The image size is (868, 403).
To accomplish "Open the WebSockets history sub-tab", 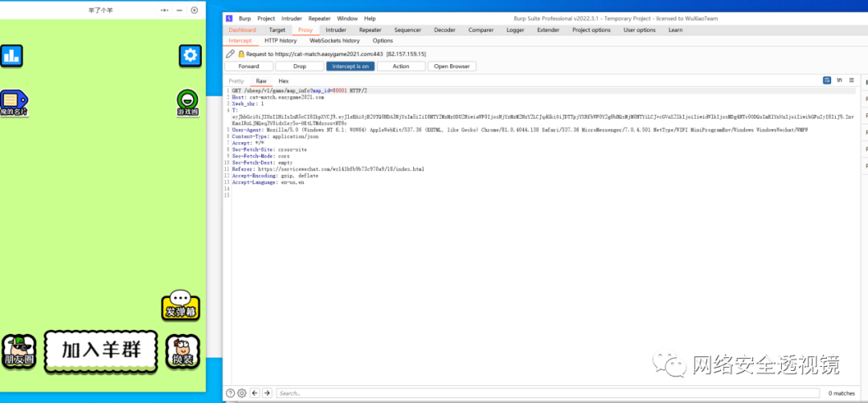I will [x=334, y=40].
